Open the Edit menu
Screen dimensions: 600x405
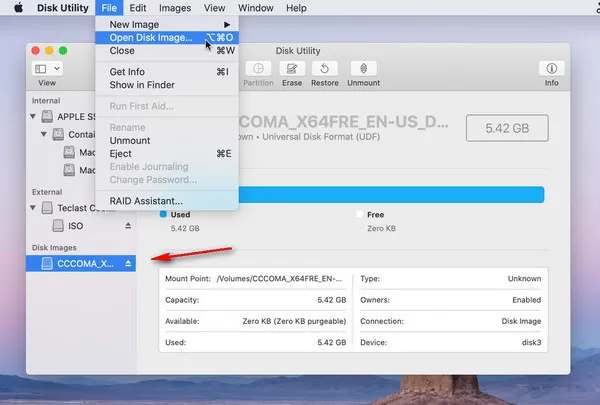[x=138, y=8]
